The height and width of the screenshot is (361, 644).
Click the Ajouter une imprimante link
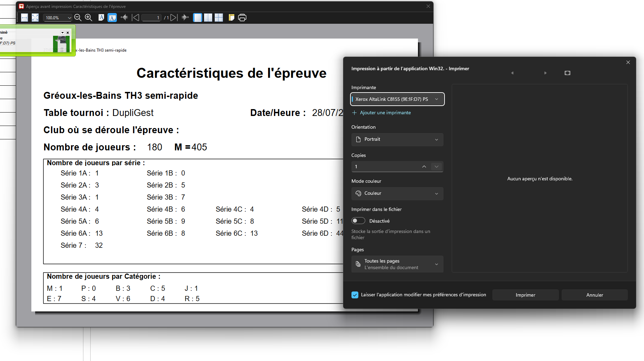click(x=385, y=113)
